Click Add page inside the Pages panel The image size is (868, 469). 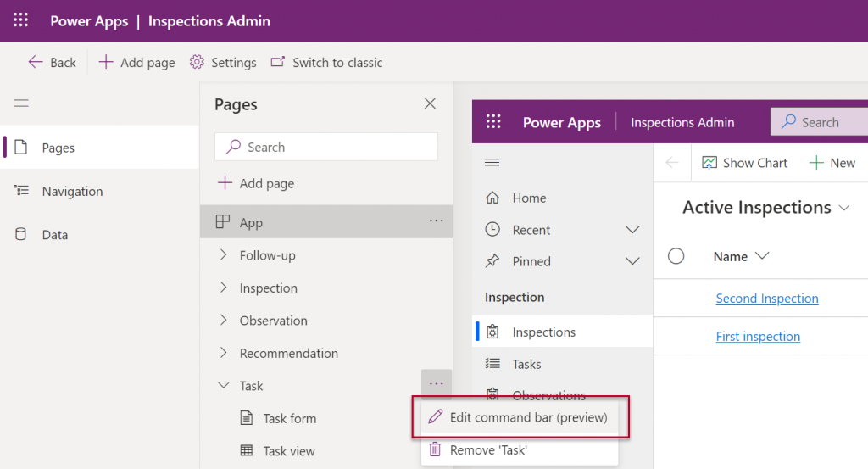point(256,183)
